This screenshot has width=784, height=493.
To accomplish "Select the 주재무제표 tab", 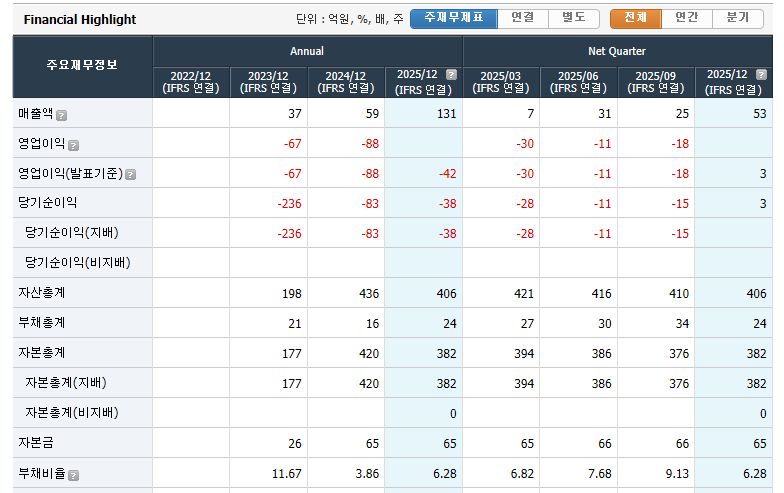I will coord(453,18).
